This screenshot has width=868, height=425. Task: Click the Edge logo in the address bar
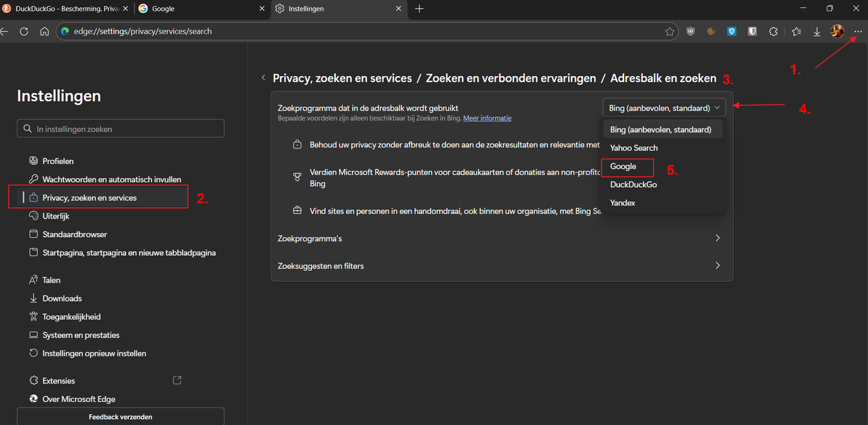click(65, 31)
